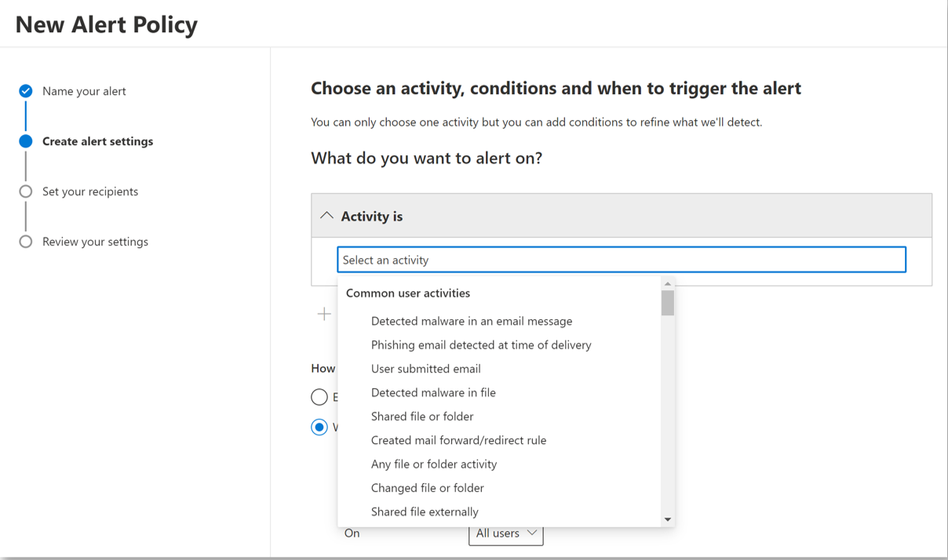
Task: Open the All users dropdown
Action: pyautogui.click(x=506, y=533)
